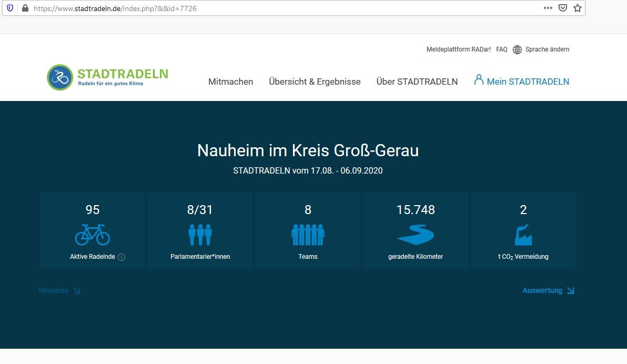Click the globe language icon
Image resolution: width=627 pixels, height=364 pixels.
point(517,49)
